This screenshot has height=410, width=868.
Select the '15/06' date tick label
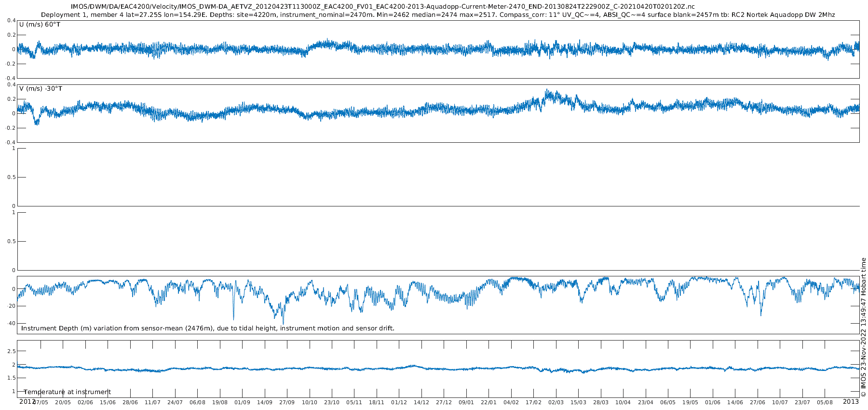coord(108,402)
